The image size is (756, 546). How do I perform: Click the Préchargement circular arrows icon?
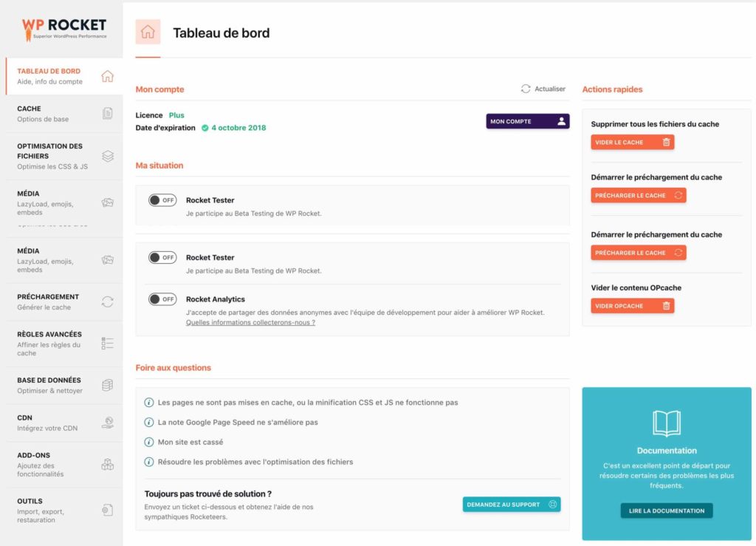pyautogui.click(x=108, y=301)
